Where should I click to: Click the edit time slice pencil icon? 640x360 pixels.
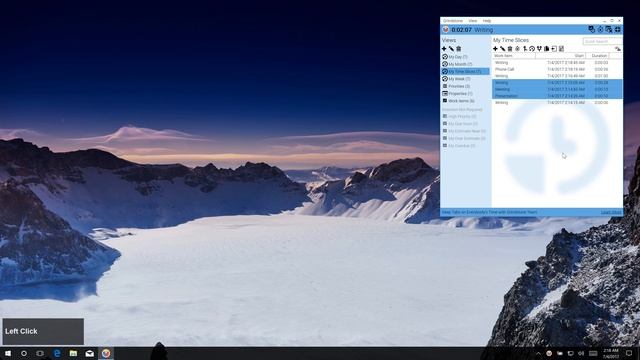tap(503, 49)
